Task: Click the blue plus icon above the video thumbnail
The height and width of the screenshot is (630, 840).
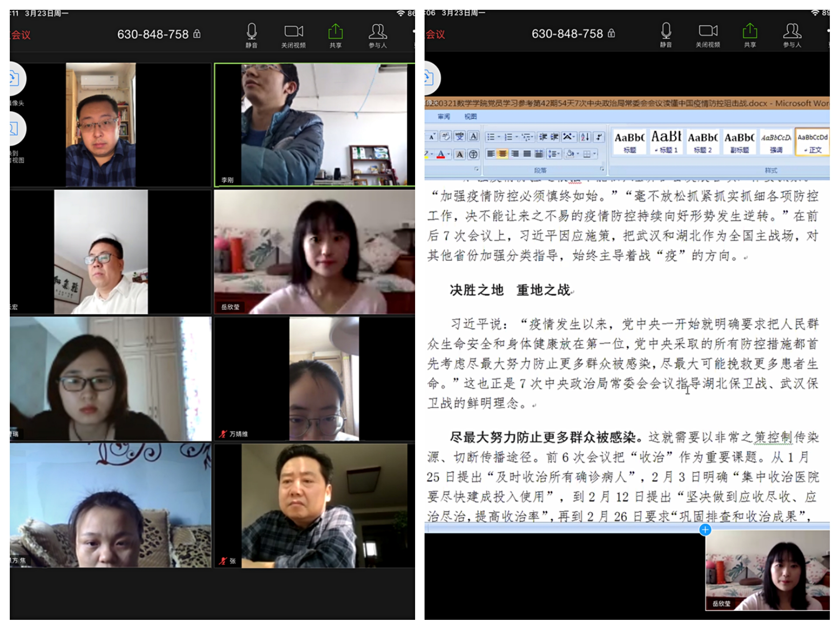Action: pyautogui.click(x=705, y=529)
